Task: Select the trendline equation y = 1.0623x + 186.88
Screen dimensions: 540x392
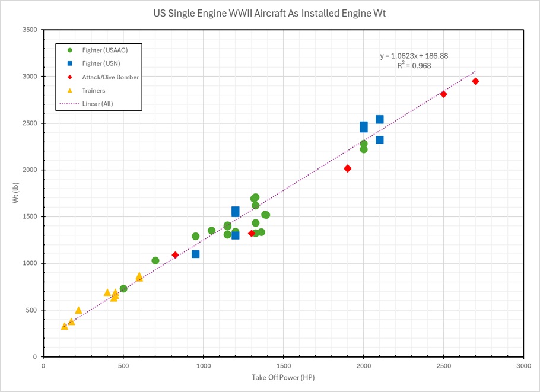Action: (414, 56)
